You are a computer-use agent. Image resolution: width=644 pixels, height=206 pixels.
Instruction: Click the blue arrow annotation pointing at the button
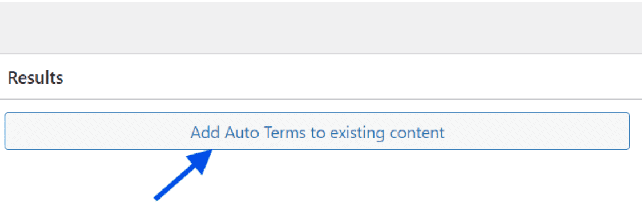click(183, 175)
